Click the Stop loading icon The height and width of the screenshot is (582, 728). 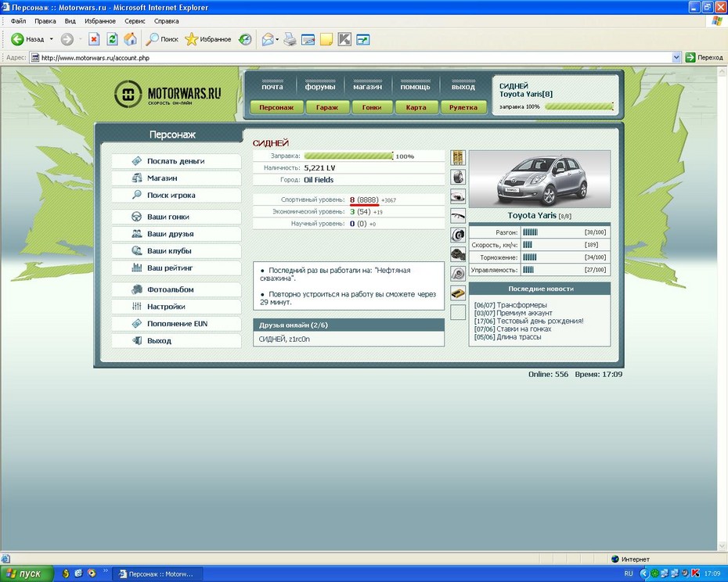pyautogui.click(x=94, y=39)
